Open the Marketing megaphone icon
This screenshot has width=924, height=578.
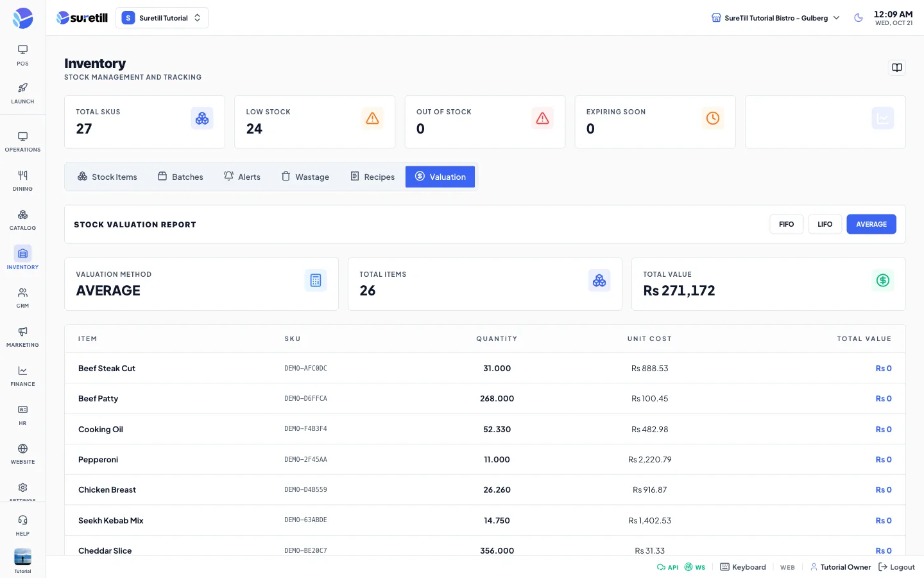click(x=22, y=337)
